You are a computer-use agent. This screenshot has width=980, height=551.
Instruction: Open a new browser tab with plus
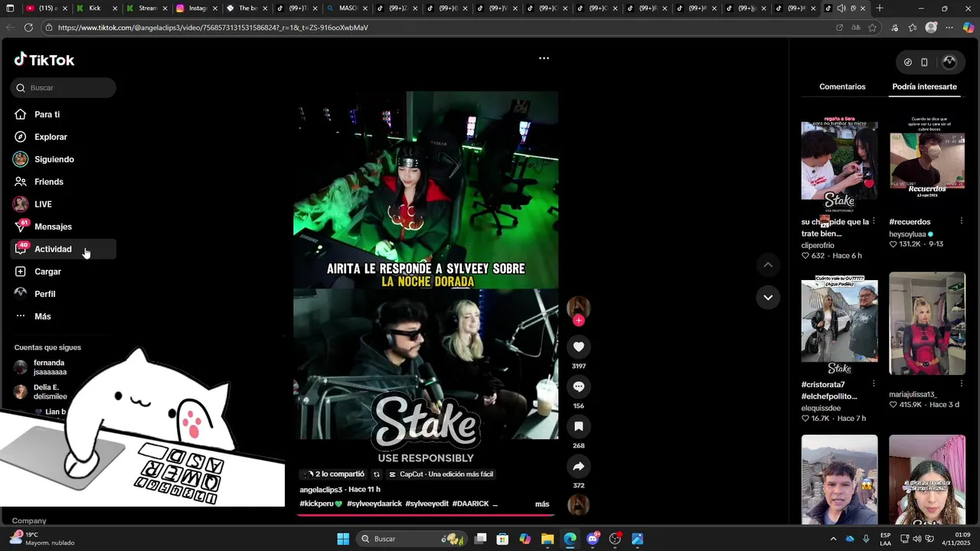880,8
